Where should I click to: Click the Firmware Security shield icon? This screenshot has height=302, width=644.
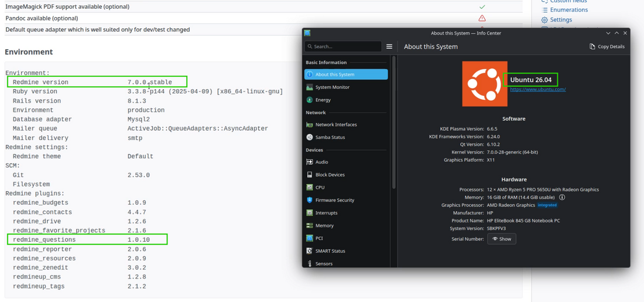(310, 200)
